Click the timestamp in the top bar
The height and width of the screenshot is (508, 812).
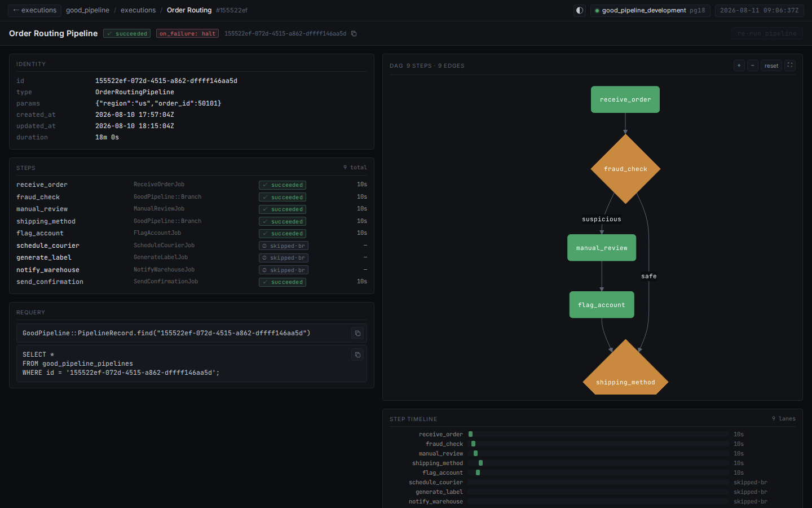tap(759, 10)
